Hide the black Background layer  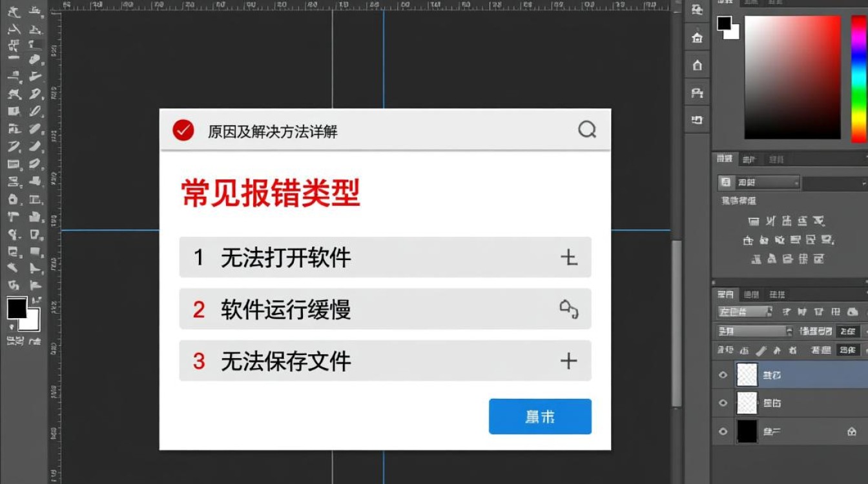723,431
